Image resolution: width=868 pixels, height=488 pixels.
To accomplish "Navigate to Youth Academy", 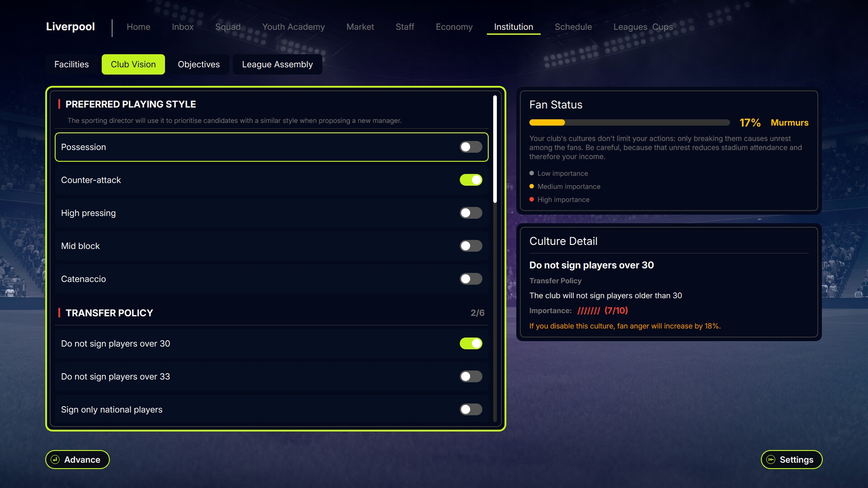I will tap(293, 27).
